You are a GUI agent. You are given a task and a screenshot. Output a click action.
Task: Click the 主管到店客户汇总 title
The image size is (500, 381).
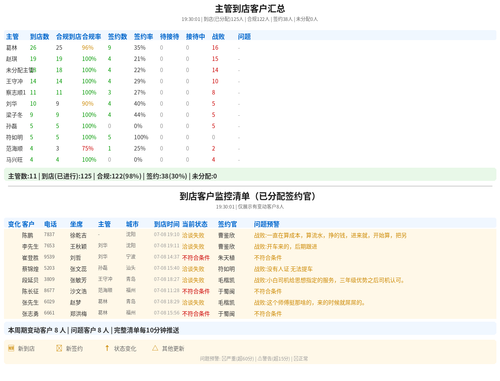point(250,9)
